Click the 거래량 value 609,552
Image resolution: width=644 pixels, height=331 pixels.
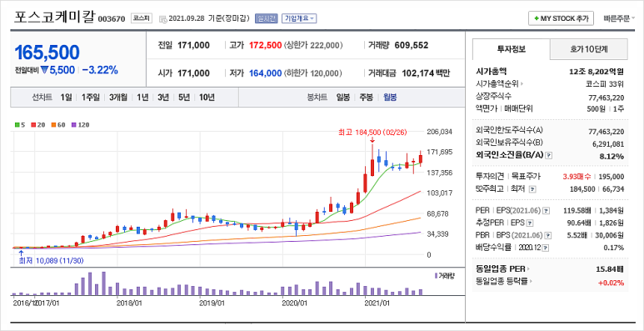coord(411,45)
